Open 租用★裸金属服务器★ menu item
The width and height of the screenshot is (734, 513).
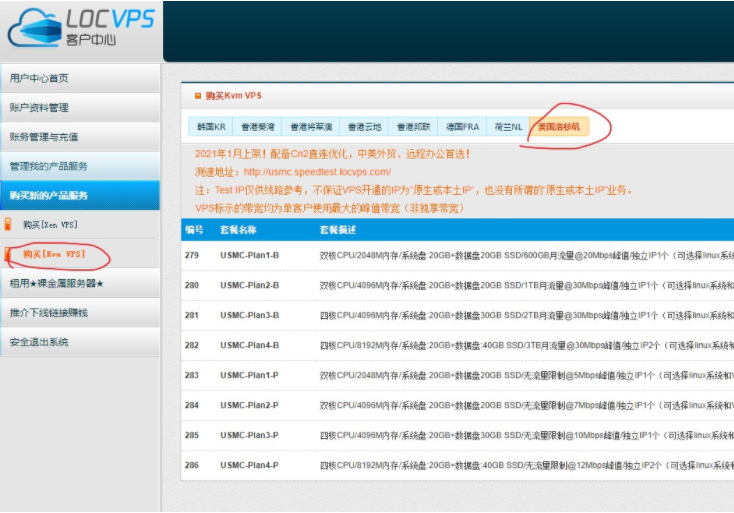tap(80, 283)
